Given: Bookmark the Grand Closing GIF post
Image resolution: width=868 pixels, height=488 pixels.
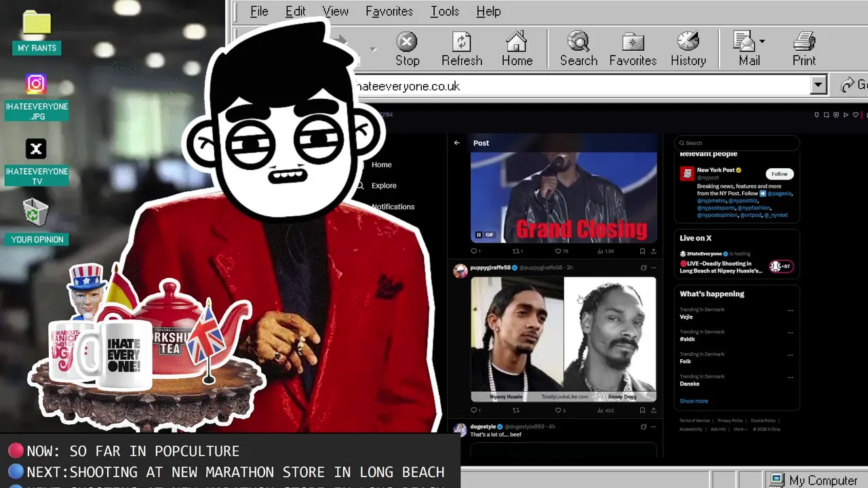Looking at the screenshot, I should [642, 251].
